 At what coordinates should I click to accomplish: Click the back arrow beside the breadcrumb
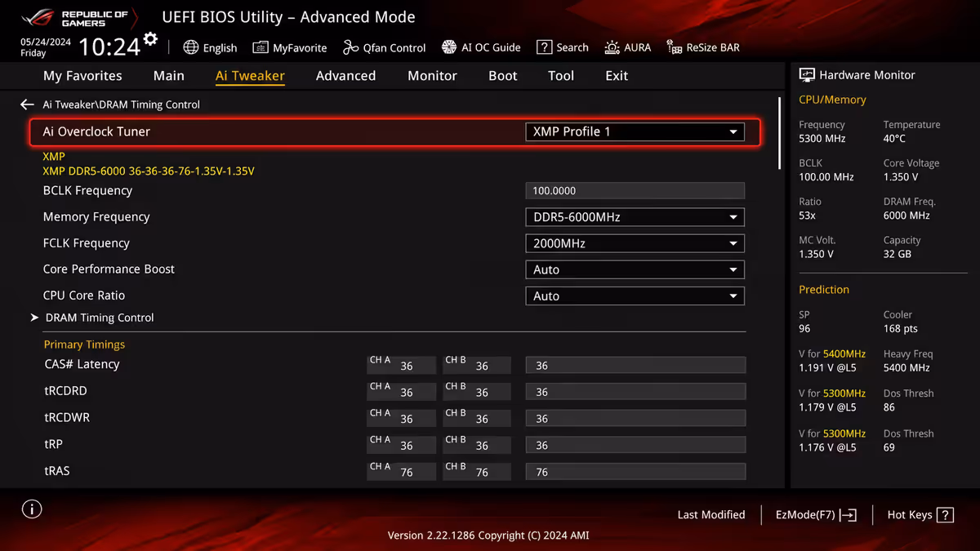pos(27,104)
